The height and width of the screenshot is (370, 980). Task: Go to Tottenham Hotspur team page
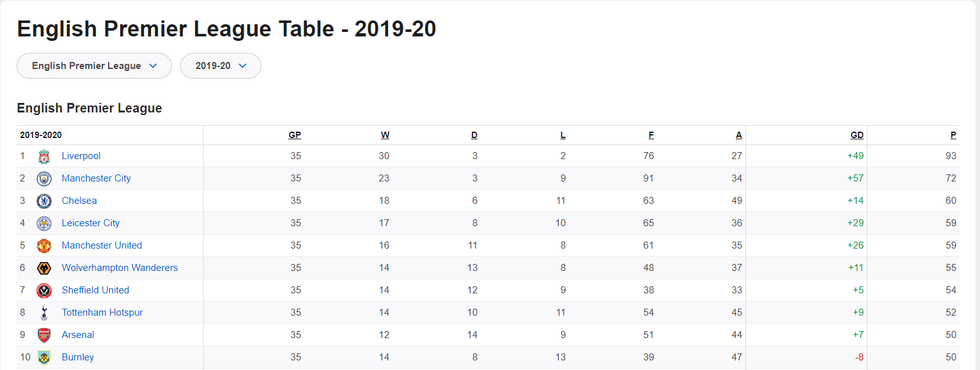pyautogui.click(x=102, y=312)
